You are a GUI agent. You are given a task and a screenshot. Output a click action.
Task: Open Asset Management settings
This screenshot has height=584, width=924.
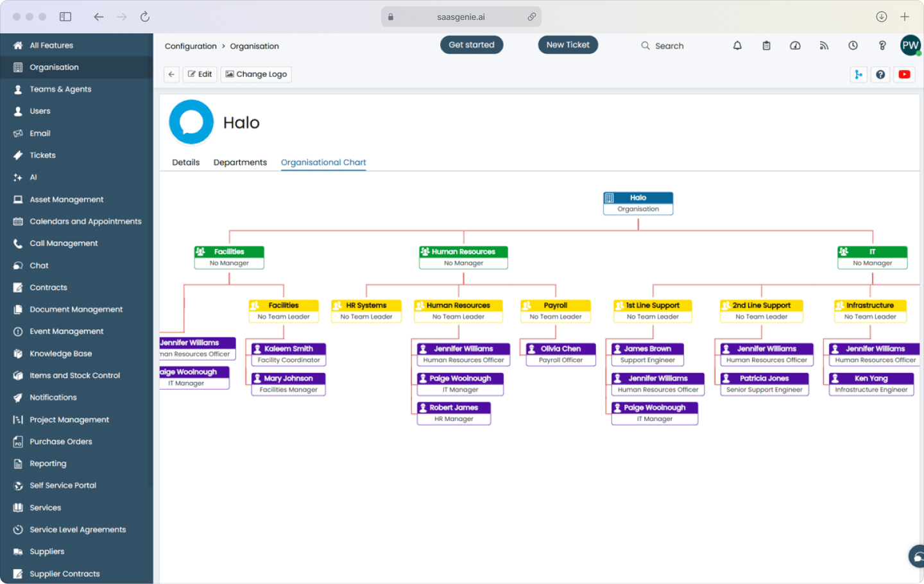coord(76,199)
